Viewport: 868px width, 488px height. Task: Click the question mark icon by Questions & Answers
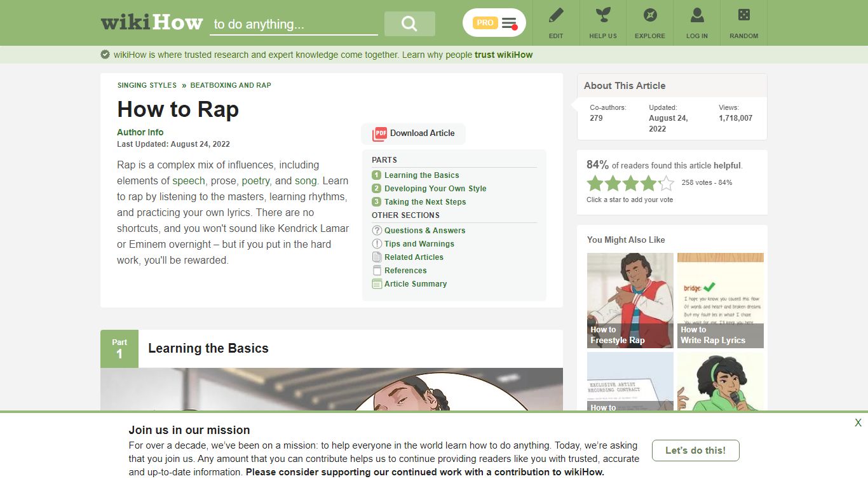point(377,231)
